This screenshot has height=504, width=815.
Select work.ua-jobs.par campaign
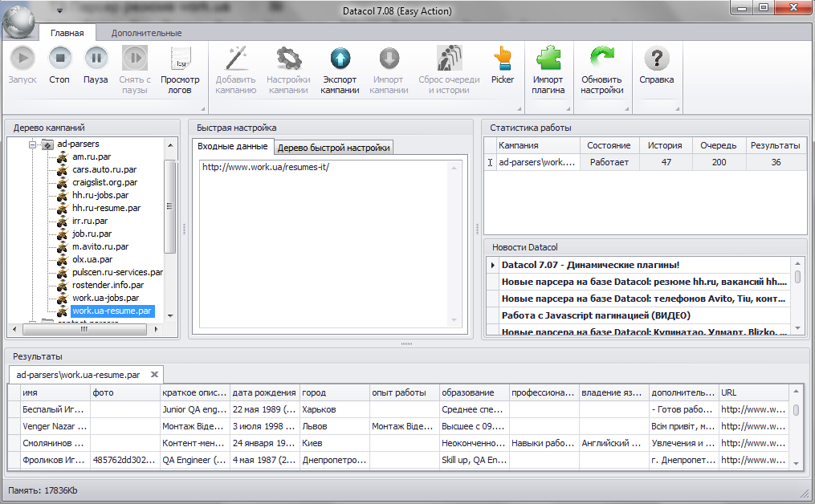tap(105, 298)
